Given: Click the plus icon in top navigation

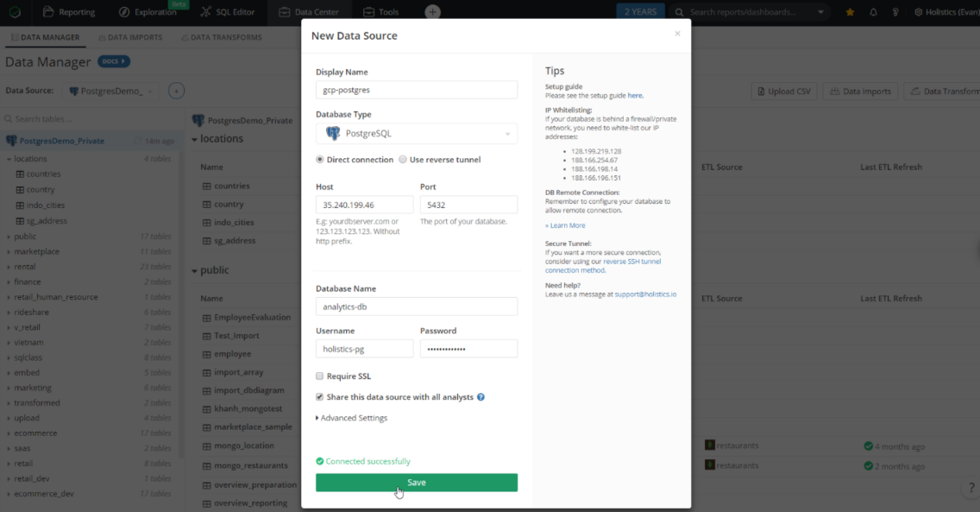Looking at the screenshot, I should pos(432,12).
